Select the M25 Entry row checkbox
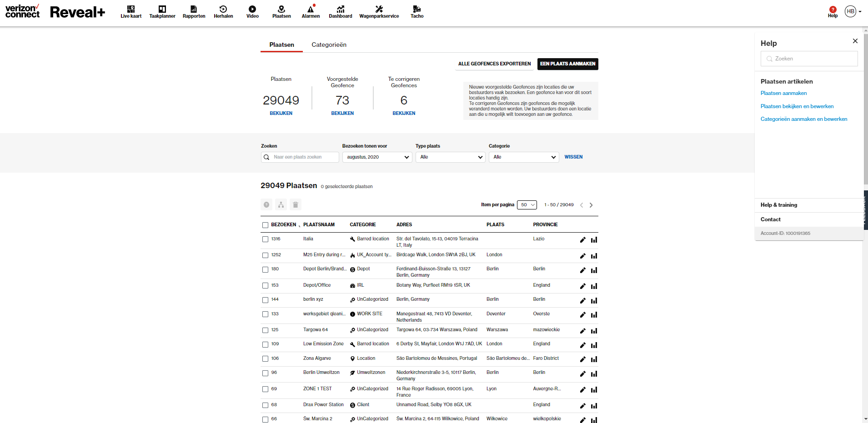Viewport: 868px width, 423px height. [265, 255]
